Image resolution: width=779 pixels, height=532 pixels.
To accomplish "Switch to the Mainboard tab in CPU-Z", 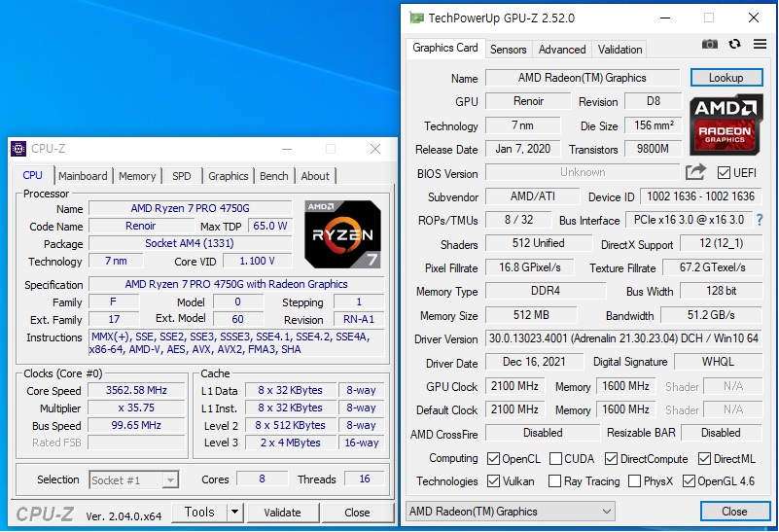I will 83,176.
